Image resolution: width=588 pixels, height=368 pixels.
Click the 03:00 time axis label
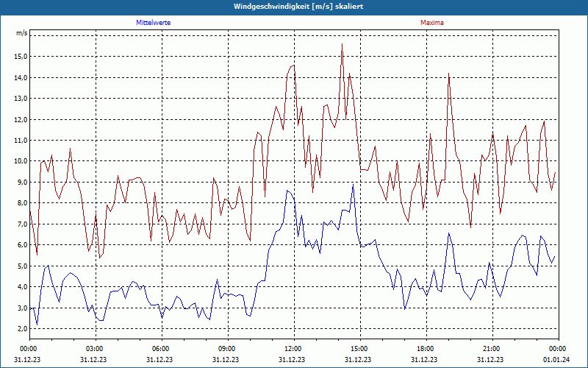pyautogui.click(x=94, y=349)
